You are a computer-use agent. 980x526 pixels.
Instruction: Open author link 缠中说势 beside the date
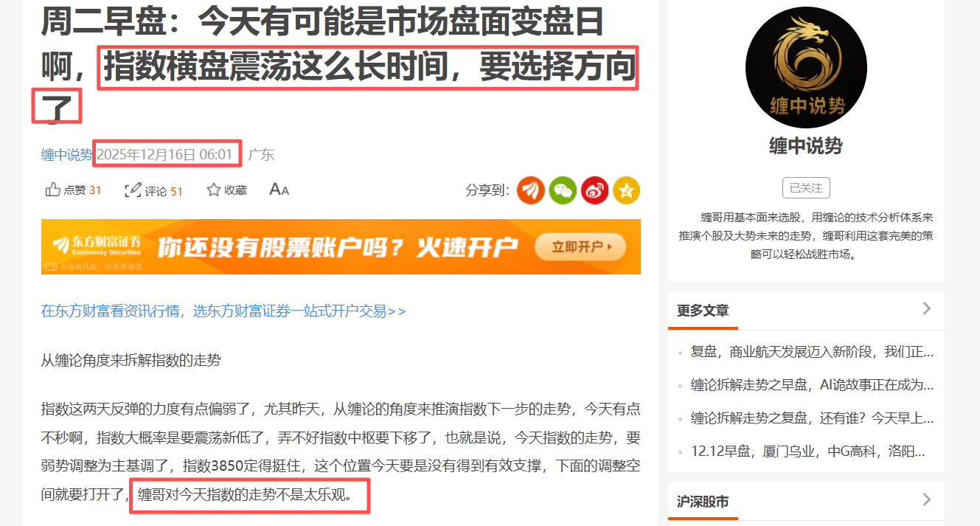click(66, 155)
